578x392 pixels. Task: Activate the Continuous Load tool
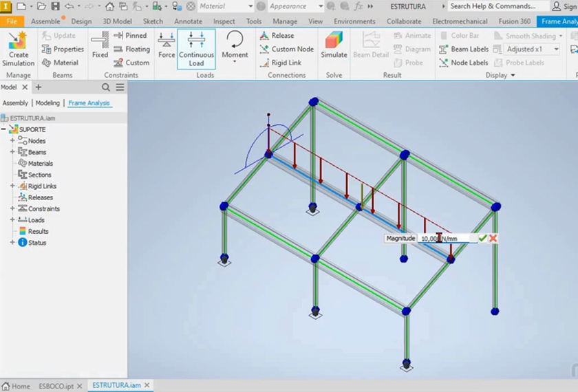point(196,48)
